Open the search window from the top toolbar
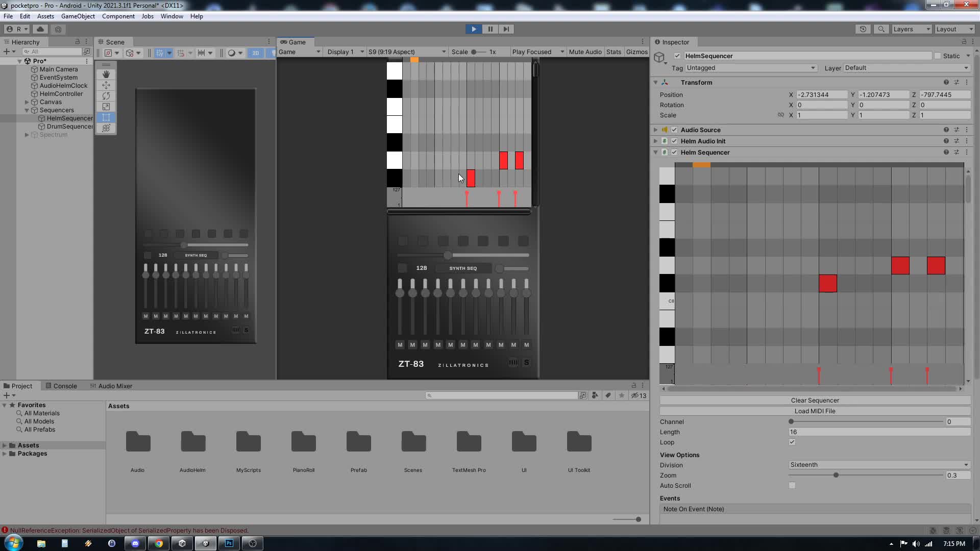 [x=881, y=29]
